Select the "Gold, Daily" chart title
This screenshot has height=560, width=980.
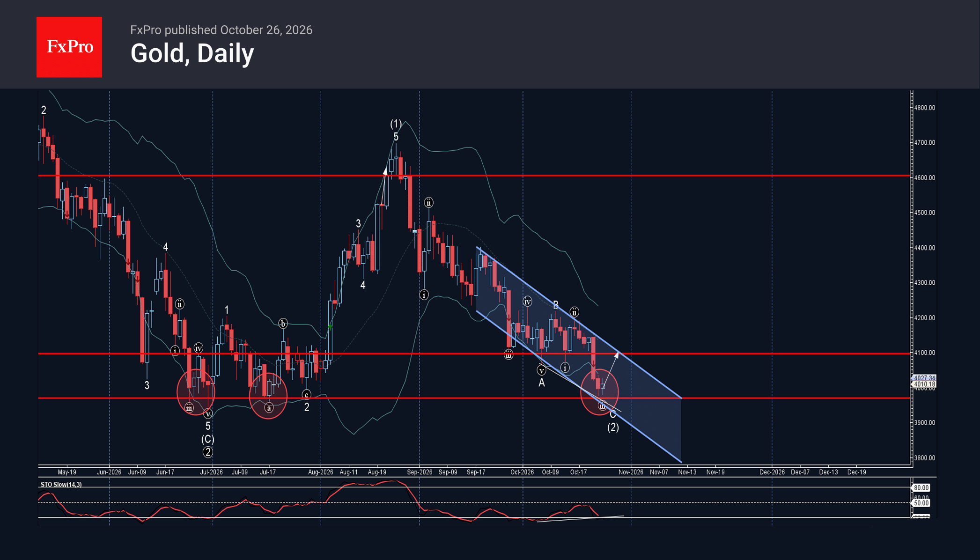[x=192, y=53]
